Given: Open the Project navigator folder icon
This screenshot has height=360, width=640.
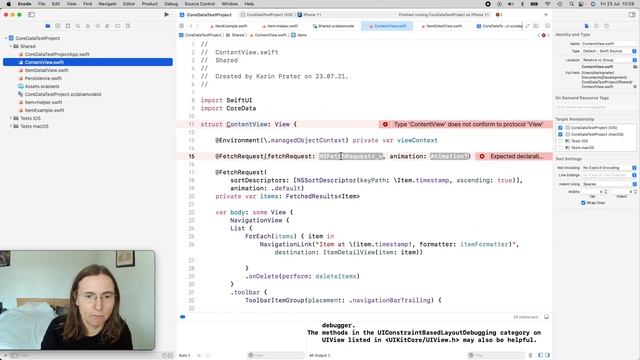Looking at the screenshot, I should pyautogui.click(x=48, y=26).
